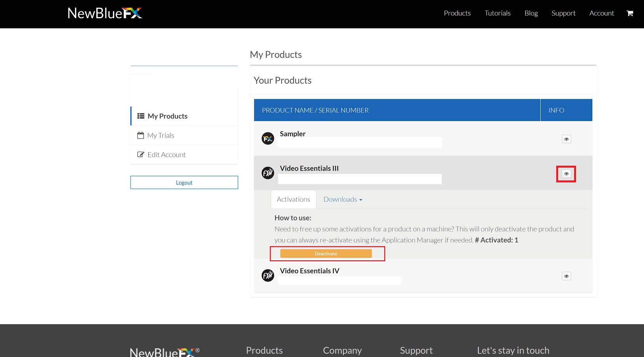Open Tutorials in the top navigation
The height and width of the screenshot is (357, 644).
tap(498, 13)
